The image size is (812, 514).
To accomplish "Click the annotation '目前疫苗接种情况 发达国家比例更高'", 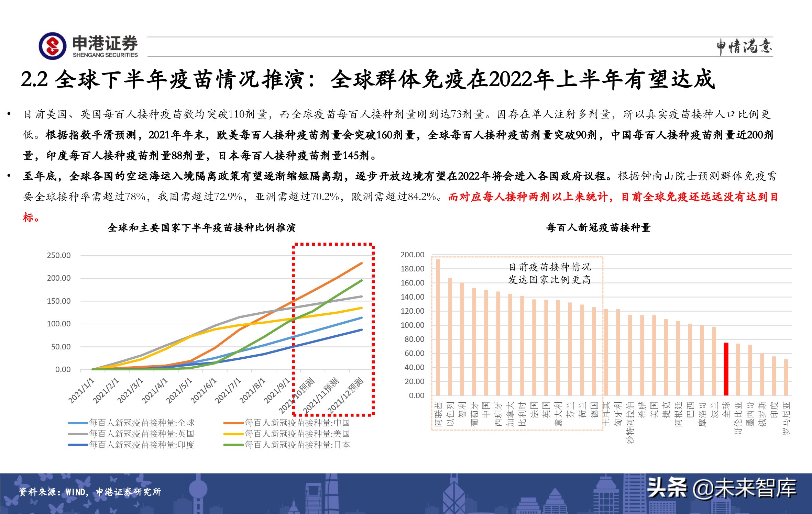I will [549, 273].
